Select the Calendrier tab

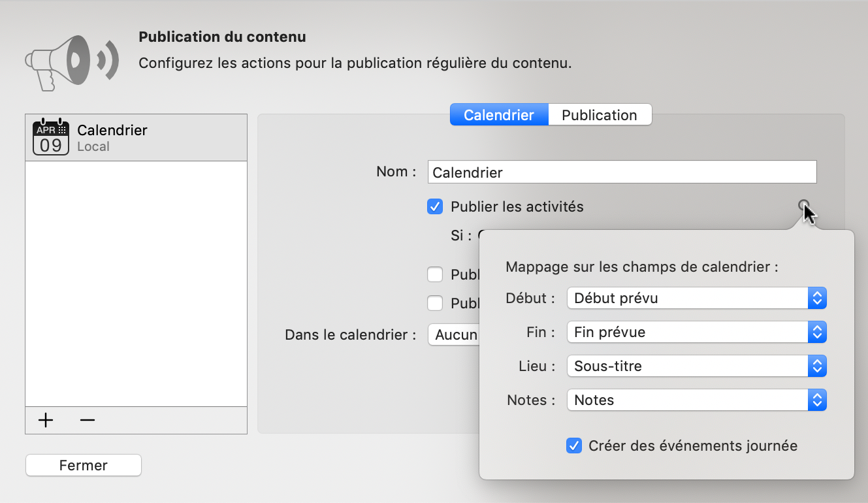click(x=498, y=114)
